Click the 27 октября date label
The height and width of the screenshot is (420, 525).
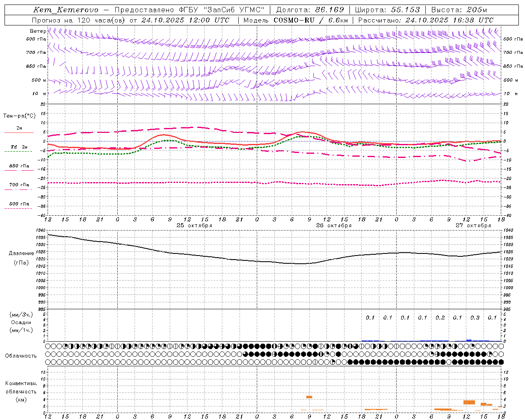tap(473, 225)
